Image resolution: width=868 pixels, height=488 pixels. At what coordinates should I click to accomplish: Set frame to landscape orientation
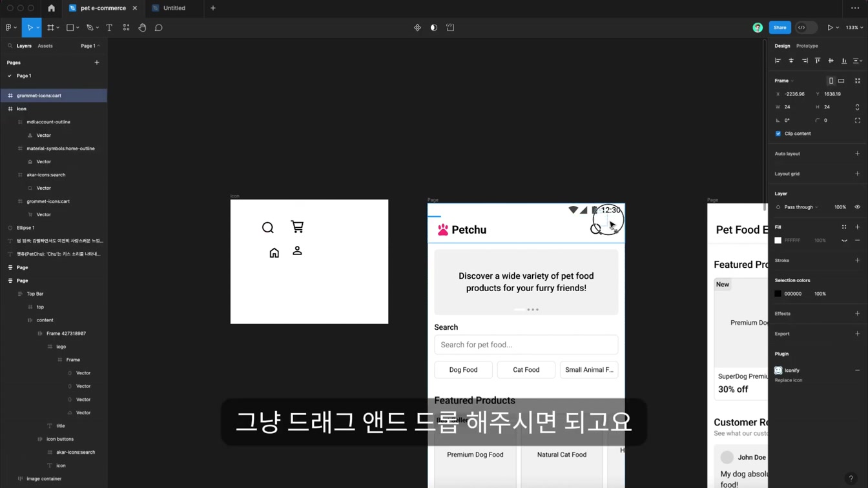tap(841, 81)
